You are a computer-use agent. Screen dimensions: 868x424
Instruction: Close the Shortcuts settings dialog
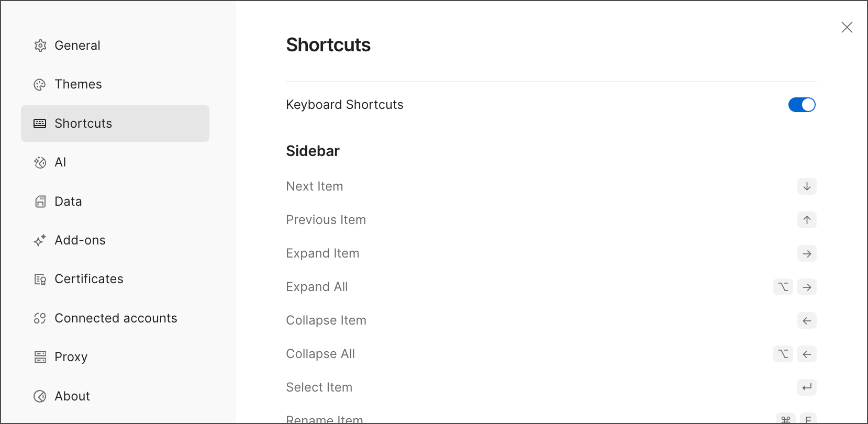coord(847,27)
